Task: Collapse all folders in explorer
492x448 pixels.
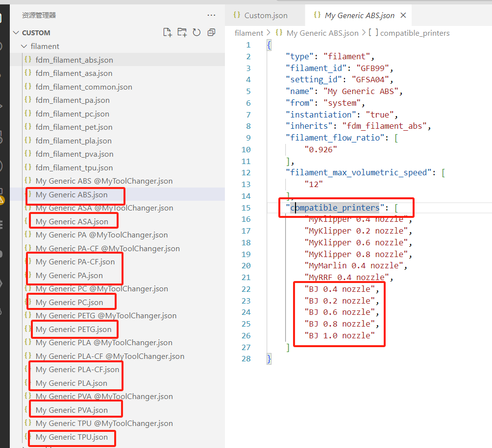Action: point(211,33)
